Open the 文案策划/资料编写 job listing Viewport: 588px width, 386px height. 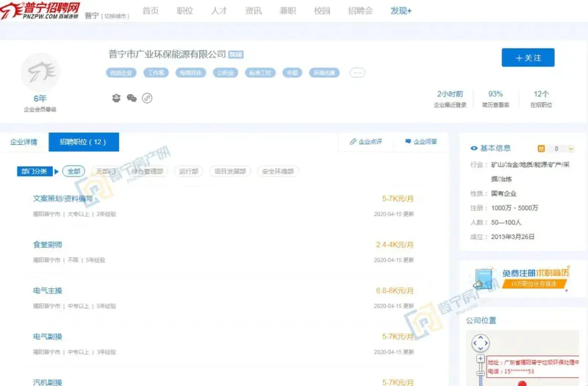(63, 199)
